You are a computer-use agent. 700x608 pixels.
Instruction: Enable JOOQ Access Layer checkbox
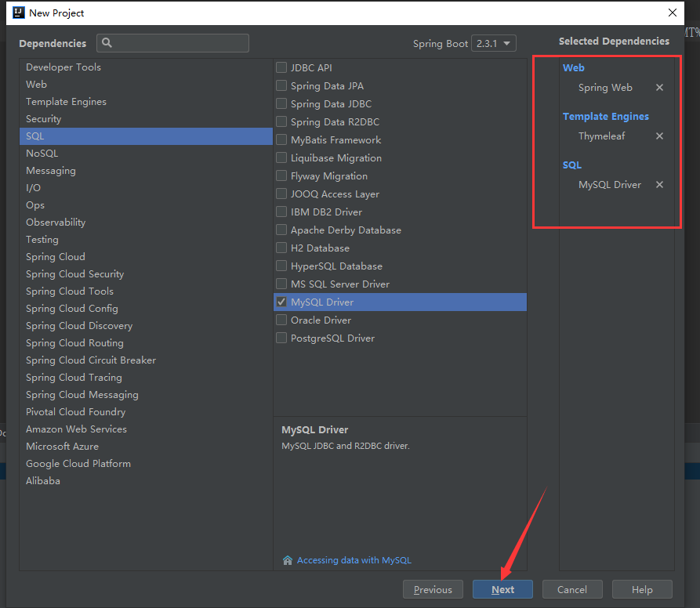281,194
